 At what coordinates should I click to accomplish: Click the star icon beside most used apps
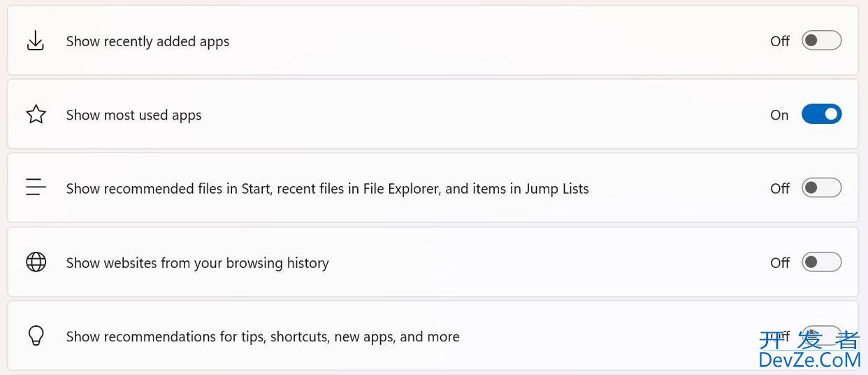pos(36,114)
